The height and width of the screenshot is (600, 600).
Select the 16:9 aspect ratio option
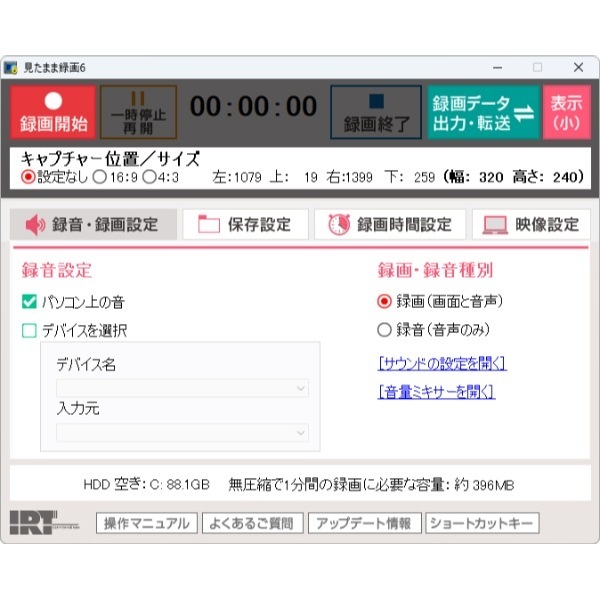pos(99,177)
